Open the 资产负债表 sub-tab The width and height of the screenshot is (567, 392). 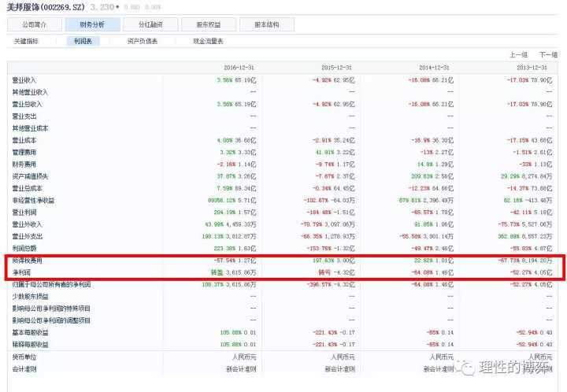click(143, 41)
